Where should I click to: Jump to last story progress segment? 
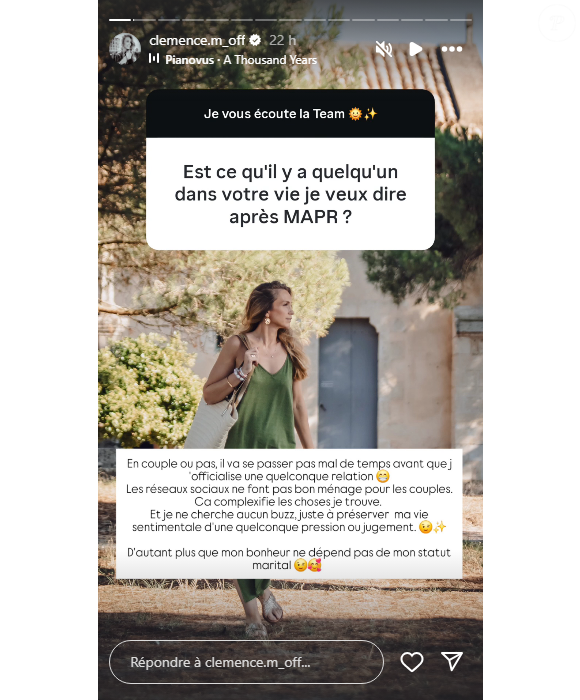(461, 20)
